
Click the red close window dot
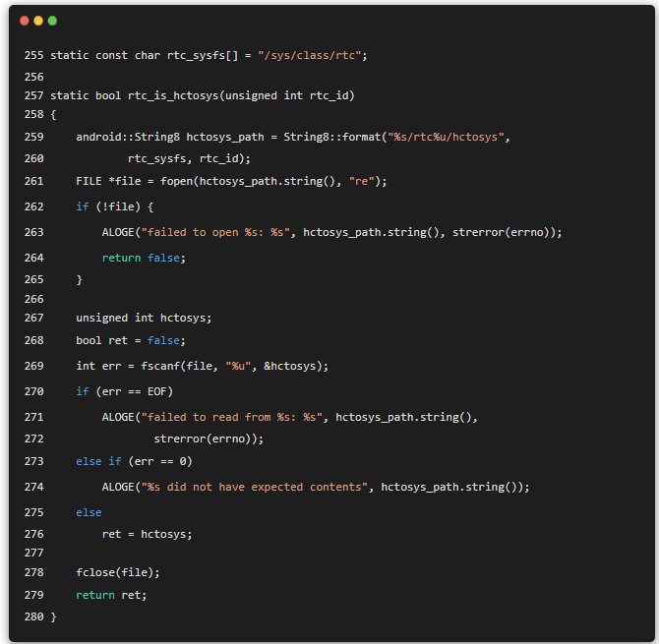click(x=25, y=21)
